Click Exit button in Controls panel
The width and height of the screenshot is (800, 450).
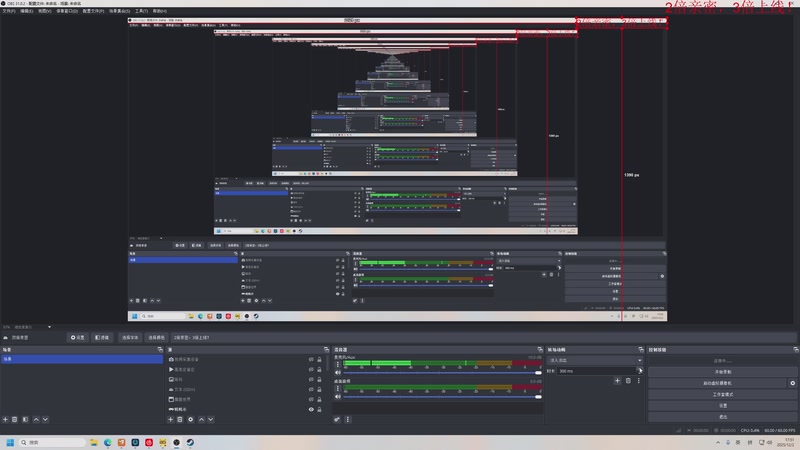722,417
